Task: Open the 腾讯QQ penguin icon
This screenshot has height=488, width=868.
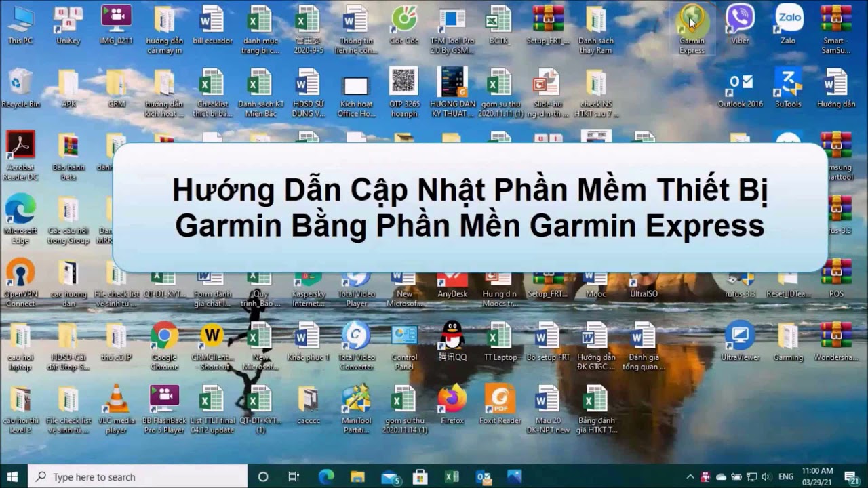Action: coord(452,342)
